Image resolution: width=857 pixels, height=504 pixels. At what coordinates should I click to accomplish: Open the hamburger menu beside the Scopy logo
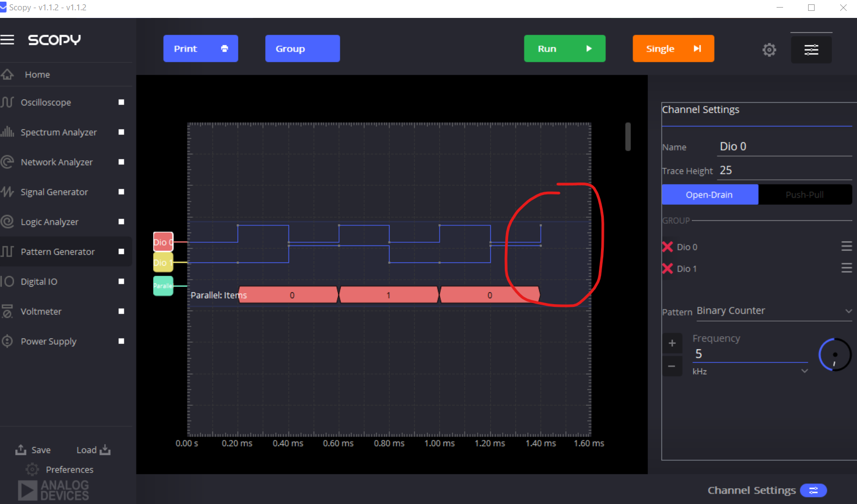tap(7, 40)
